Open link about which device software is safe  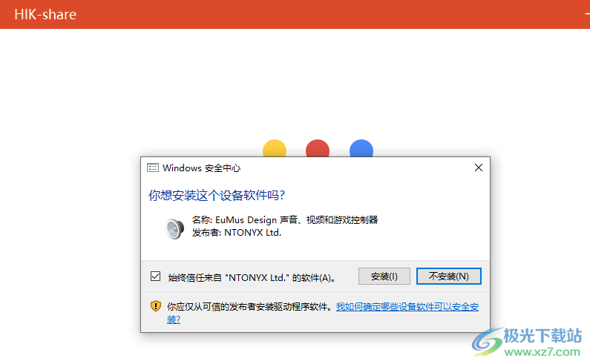tap(407, 307)
